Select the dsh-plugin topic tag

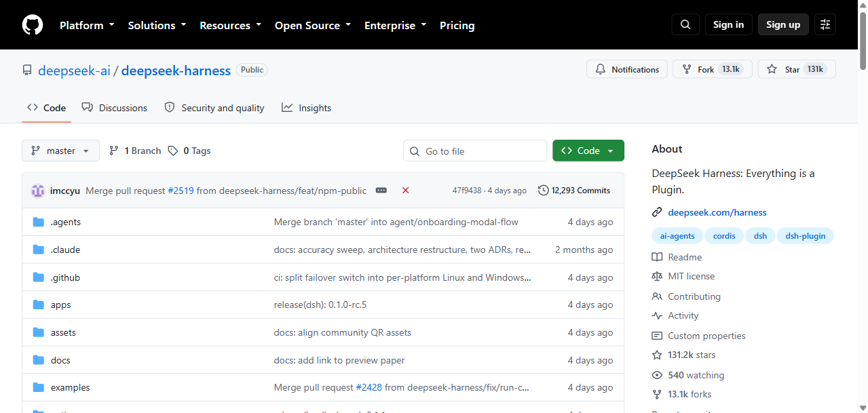point(806,236)
